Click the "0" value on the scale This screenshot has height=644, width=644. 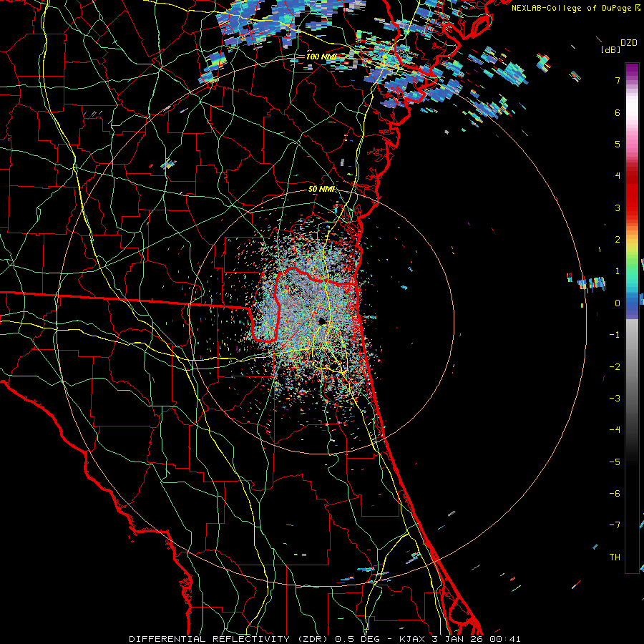coord(618,303)
